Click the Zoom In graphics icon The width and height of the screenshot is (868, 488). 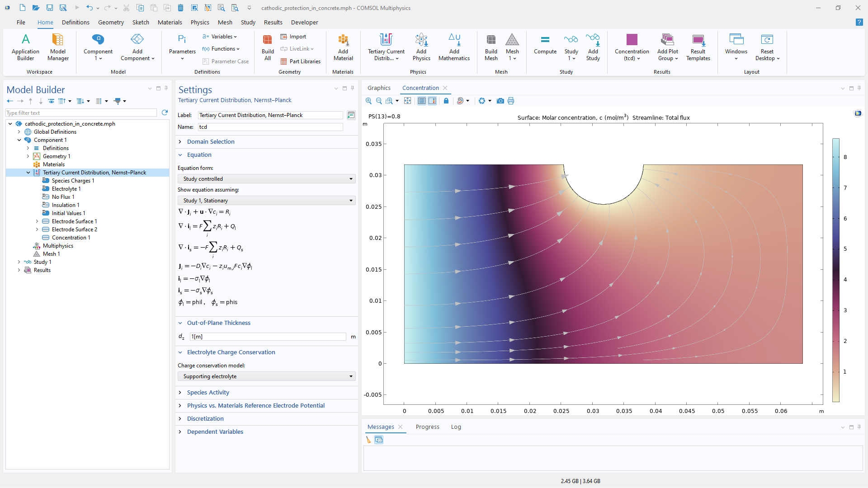[368, 101]
